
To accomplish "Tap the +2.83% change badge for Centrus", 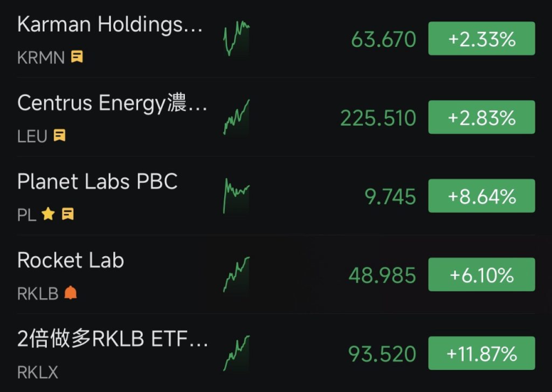I will (482, 118).
